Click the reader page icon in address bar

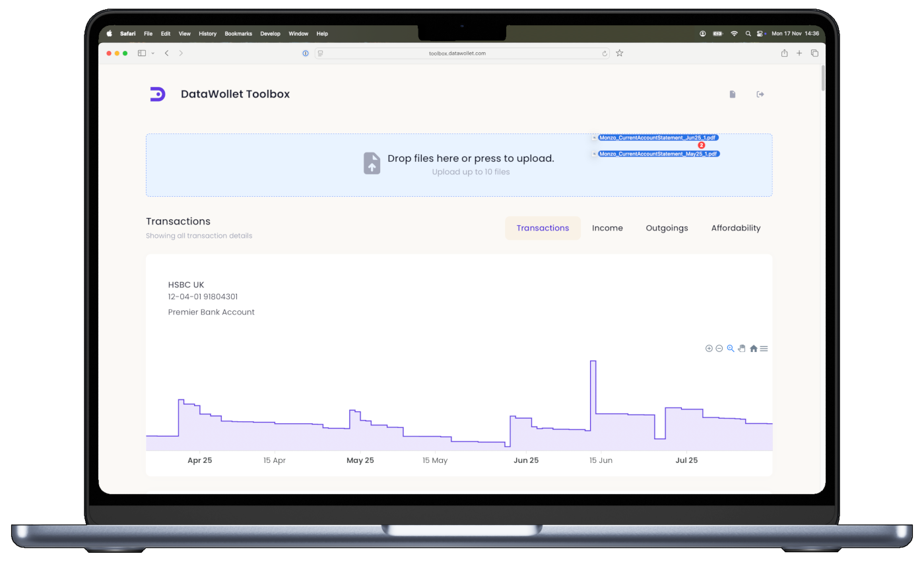(x=320, y=53)
